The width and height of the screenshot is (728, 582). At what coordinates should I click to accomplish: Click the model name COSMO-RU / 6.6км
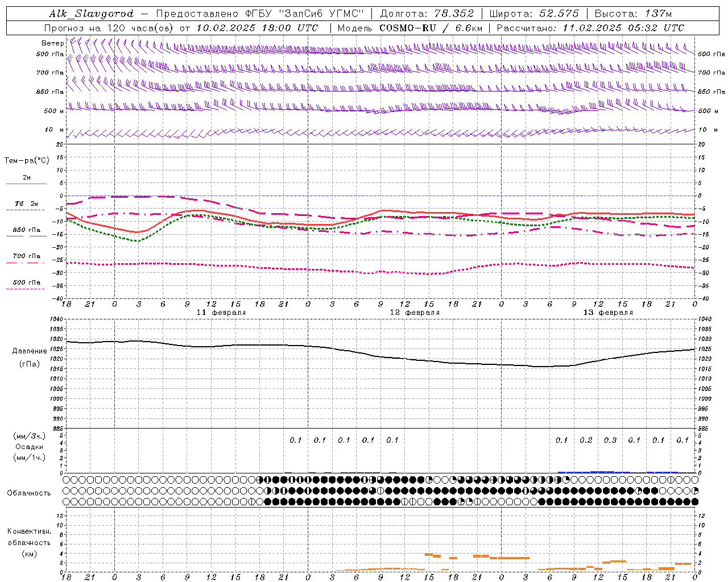431,28
